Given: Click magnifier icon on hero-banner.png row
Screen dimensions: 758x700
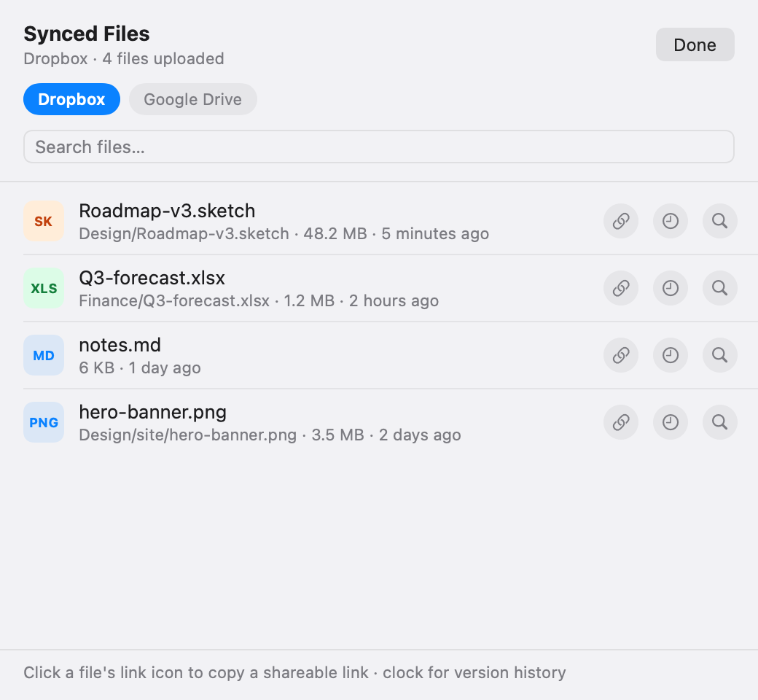Looking at the screenshot, I should tap(720, 422).
